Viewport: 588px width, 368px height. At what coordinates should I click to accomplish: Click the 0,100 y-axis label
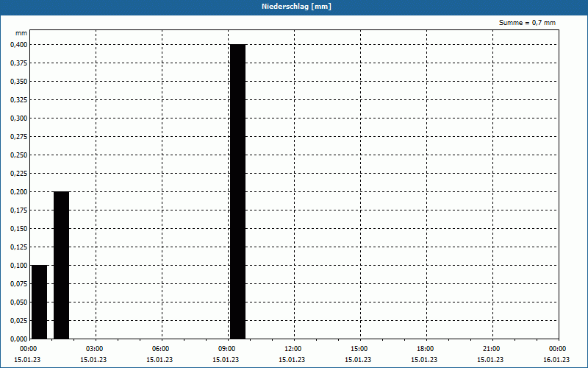click(19, 266)
